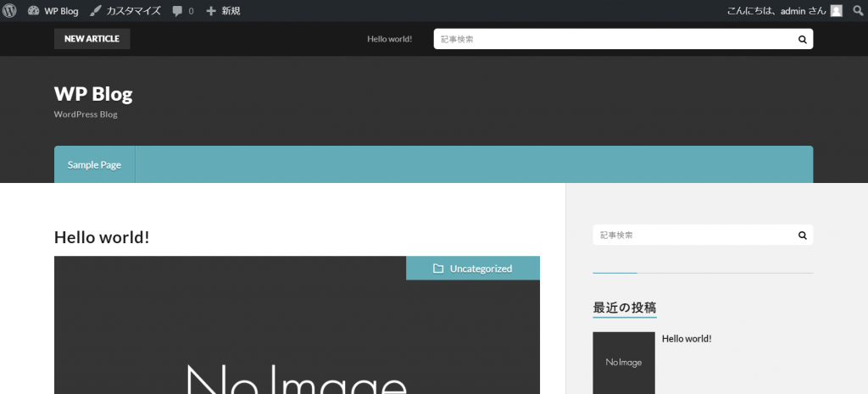
Task: Click the NEW ARTICLE button
Action: 92,39
